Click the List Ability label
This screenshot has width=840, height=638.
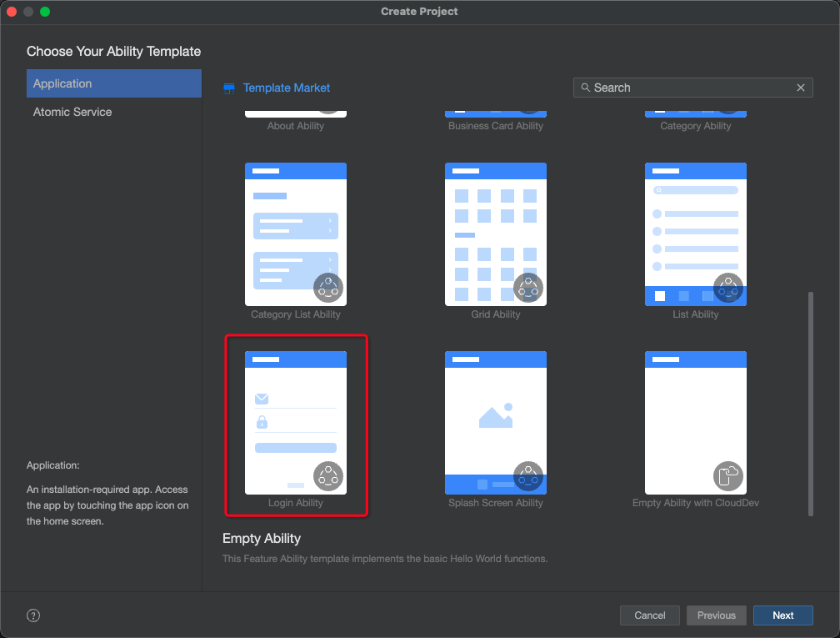pos(695,314)
